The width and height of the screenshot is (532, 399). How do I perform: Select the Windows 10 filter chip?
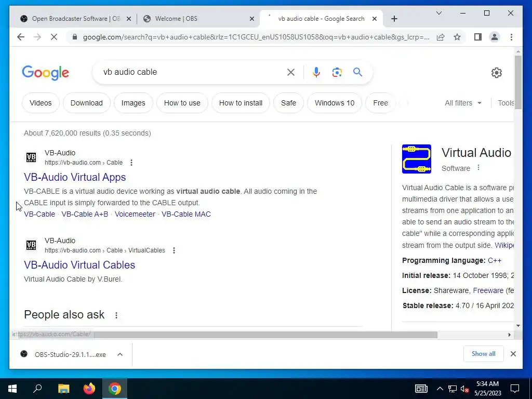[x=335, y=103]
